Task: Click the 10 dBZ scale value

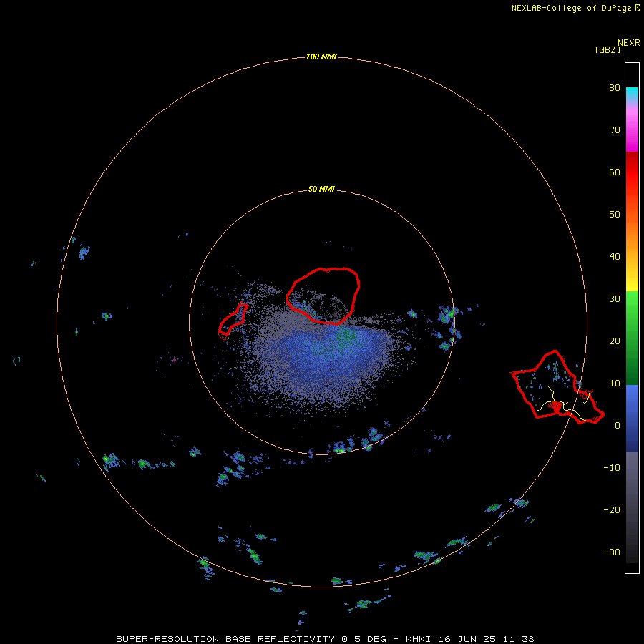Action: point(615,384)
